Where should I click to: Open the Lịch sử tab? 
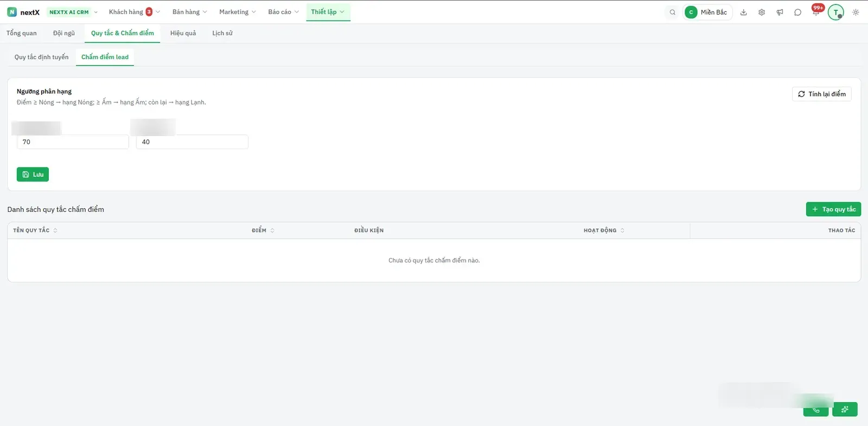coord(222,33)
